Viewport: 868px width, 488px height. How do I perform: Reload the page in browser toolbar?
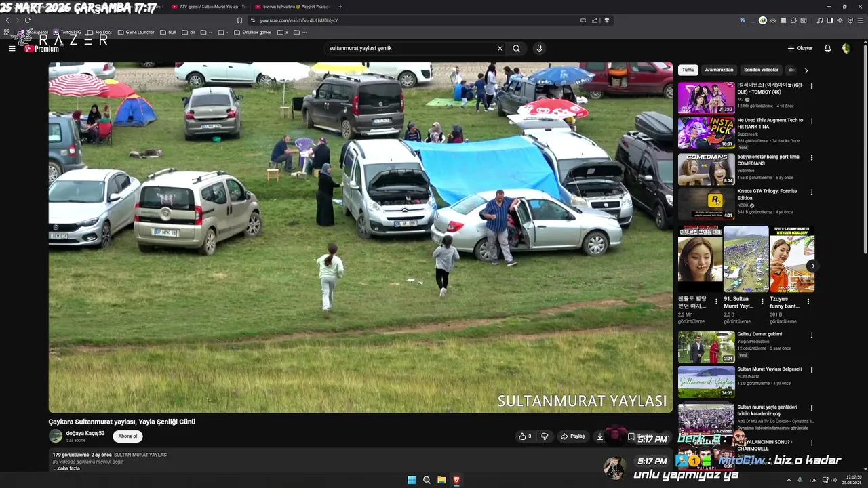pyautogui.click(x=28, y=20)
